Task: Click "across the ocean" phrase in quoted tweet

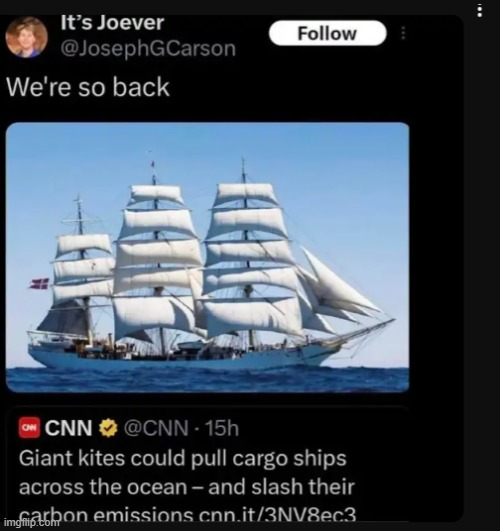Action: [103, 487]
